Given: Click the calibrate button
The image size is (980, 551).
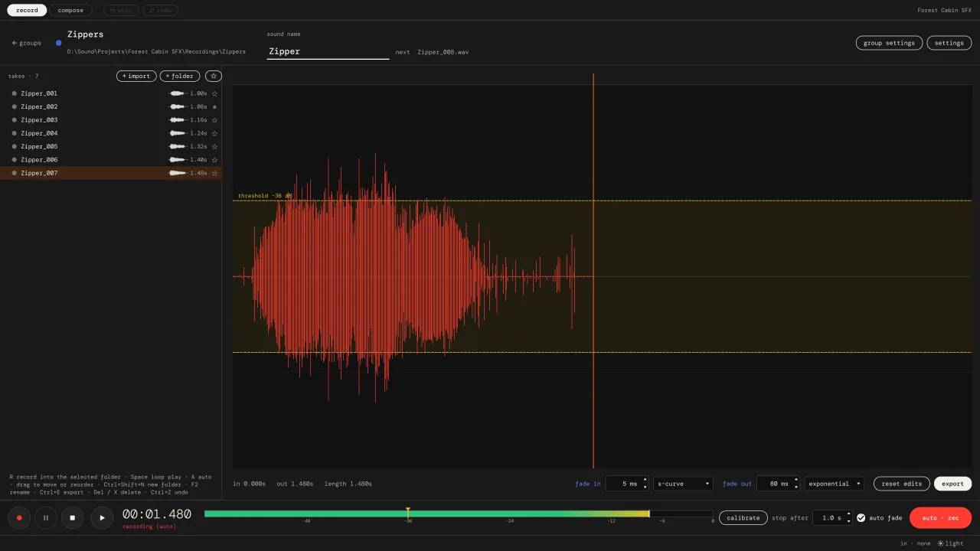Looking at the screenshot, I should [743, 518].
